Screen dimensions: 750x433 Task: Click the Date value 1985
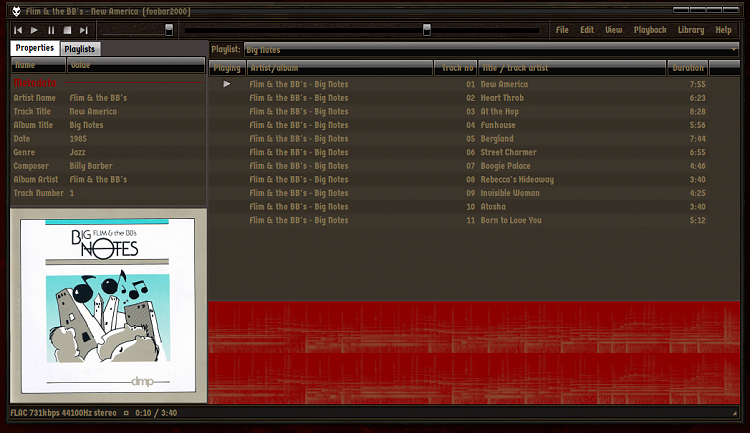[x=78, y=139]
